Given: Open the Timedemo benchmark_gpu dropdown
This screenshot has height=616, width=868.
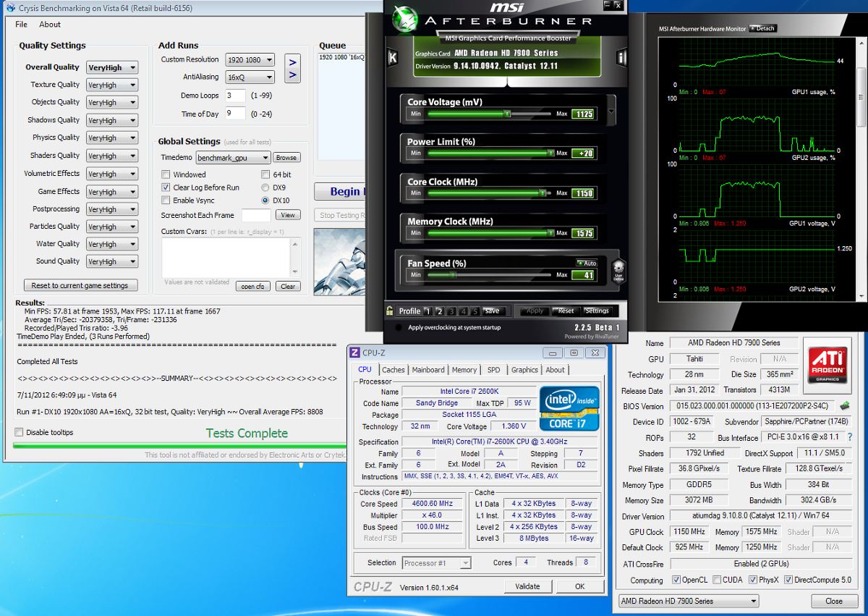Looking at the screenshot, I should [x=233, y=158].
